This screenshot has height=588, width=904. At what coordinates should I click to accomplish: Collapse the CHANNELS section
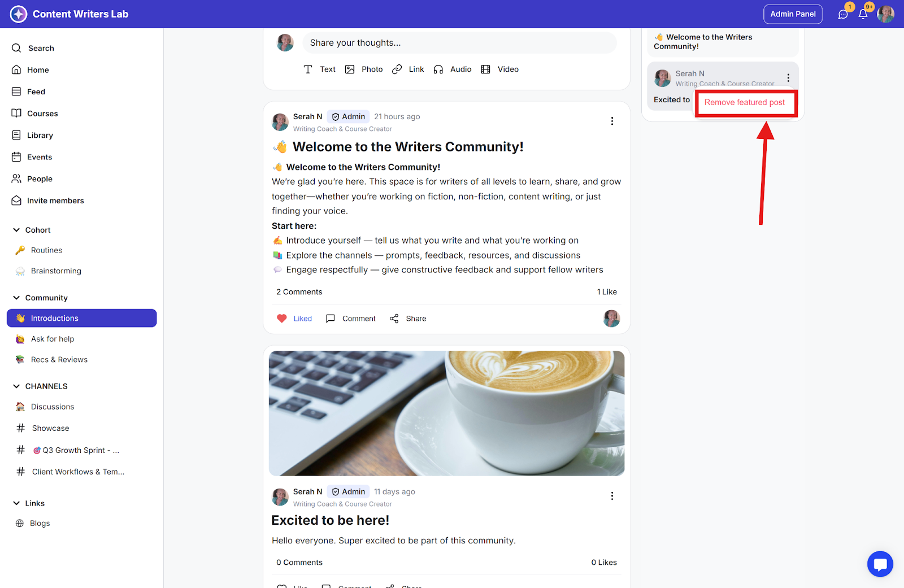click(x=16, y=386)
